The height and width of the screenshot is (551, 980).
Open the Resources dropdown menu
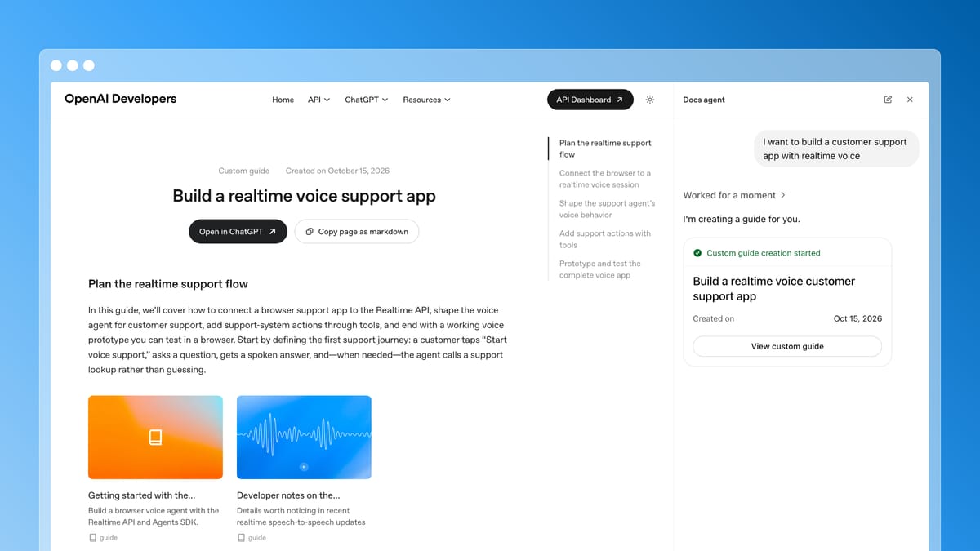427,100
